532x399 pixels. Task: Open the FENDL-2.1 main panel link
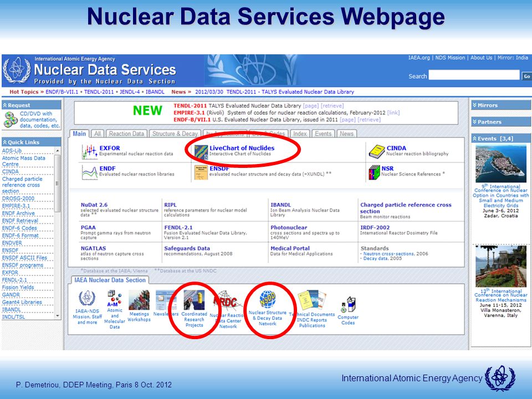click(178, 228)
